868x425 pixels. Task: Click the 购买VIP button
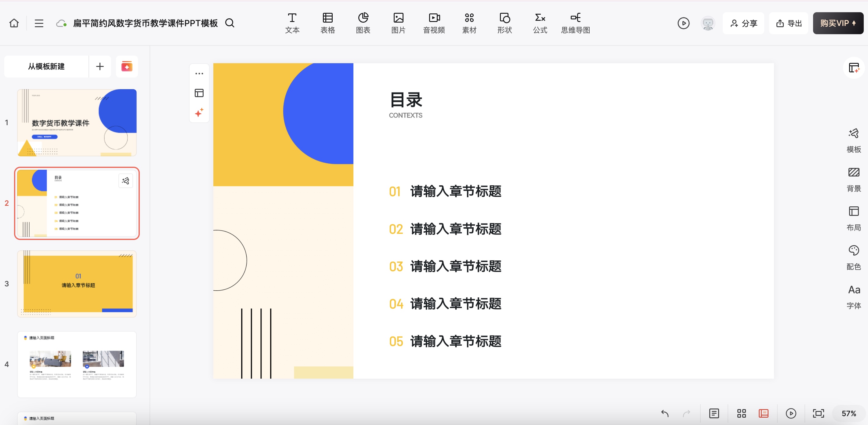(838, 23)
